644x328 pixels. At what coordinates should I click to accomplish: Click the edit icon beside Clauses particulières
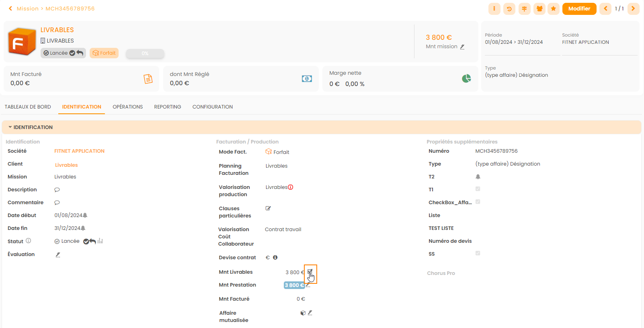point(268,208)
